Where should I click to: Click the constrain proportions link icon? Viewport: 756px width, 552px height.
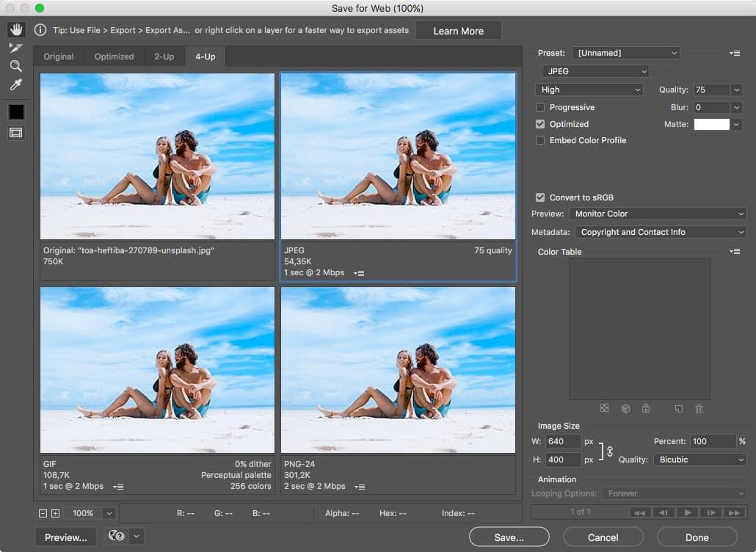609,451
